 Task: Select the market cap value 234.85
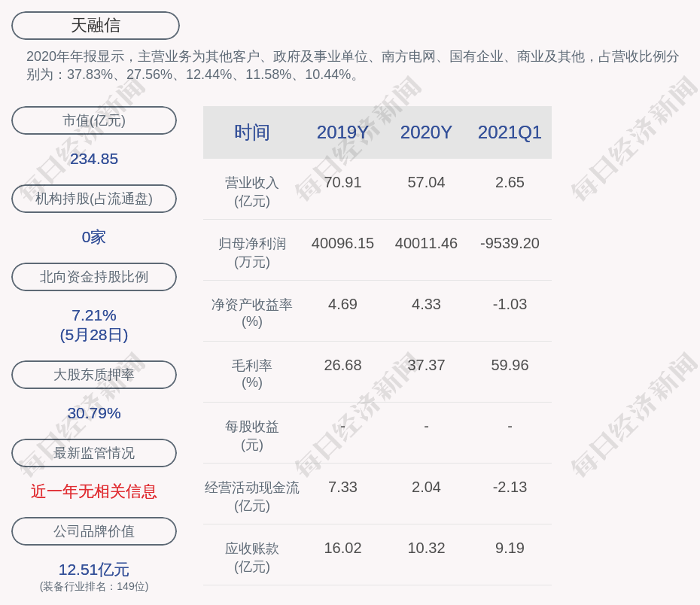point(93,159)
